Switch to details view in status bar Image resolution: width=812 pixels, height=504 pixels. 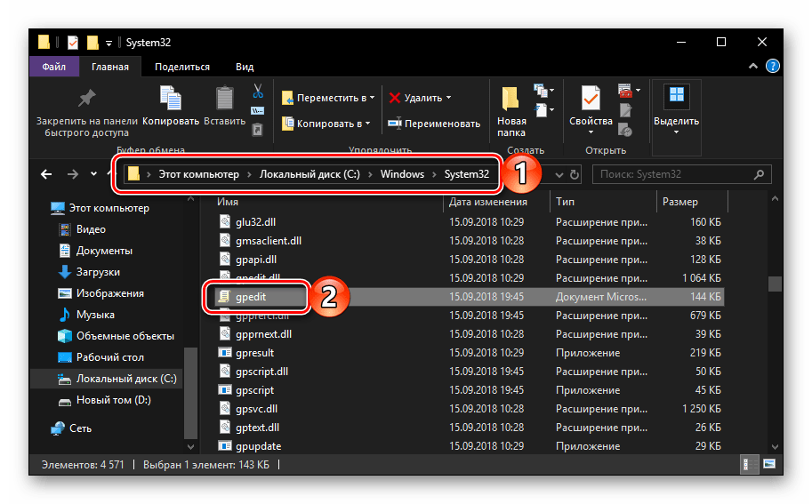coord(752,465)
